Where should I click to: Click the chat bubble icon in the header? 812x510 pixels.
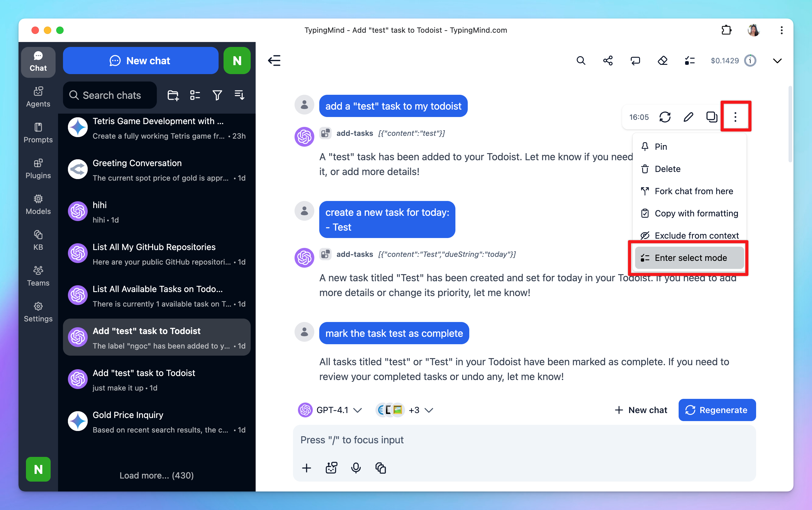pos(635,61)
